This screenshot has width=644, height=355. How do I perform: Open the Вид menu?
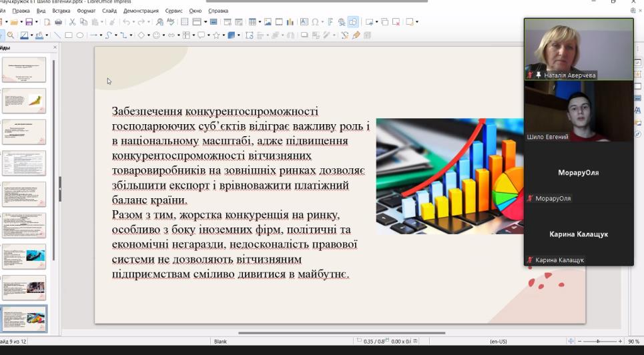[x=41, y=11]
